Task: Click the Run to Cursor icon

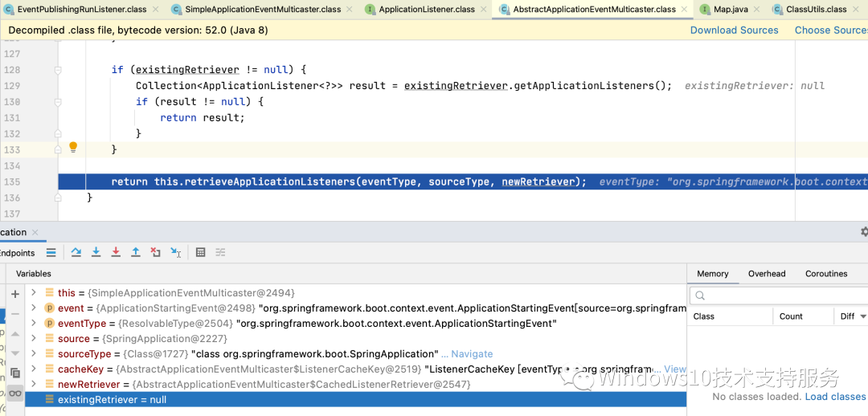Action: 175,252
